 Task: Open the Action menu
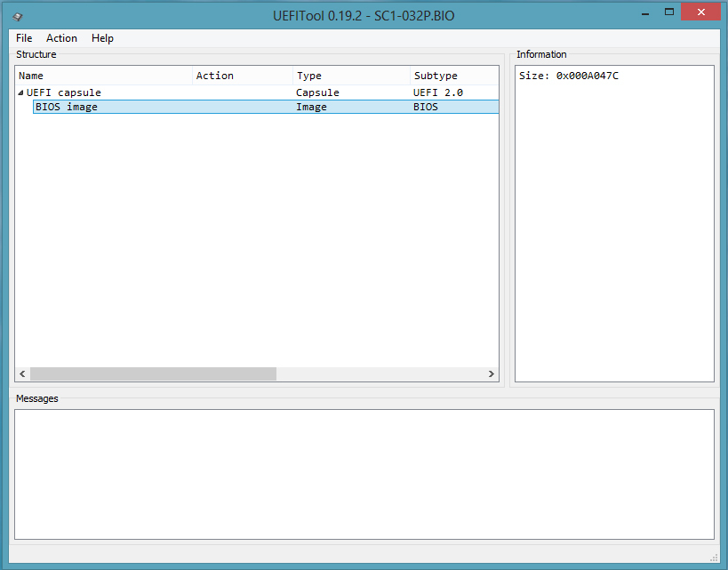coord(61,38)
